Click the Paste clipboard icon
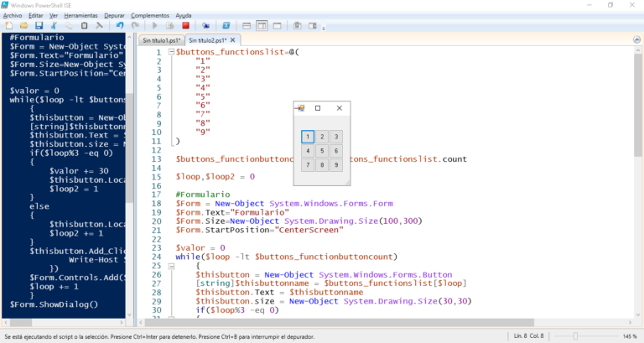This screenshot has width=644, height=343. [x=84, y=25]
